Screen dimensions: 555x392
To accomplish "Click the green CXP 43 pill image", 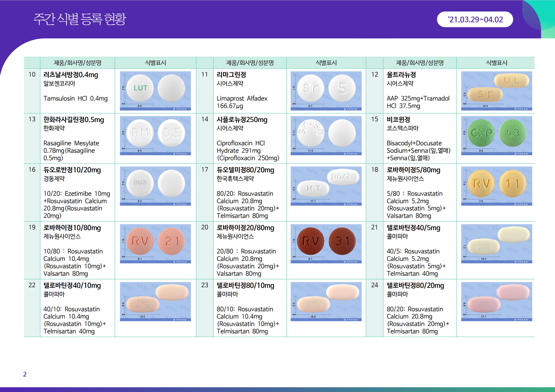I will (x=496, y=135).
